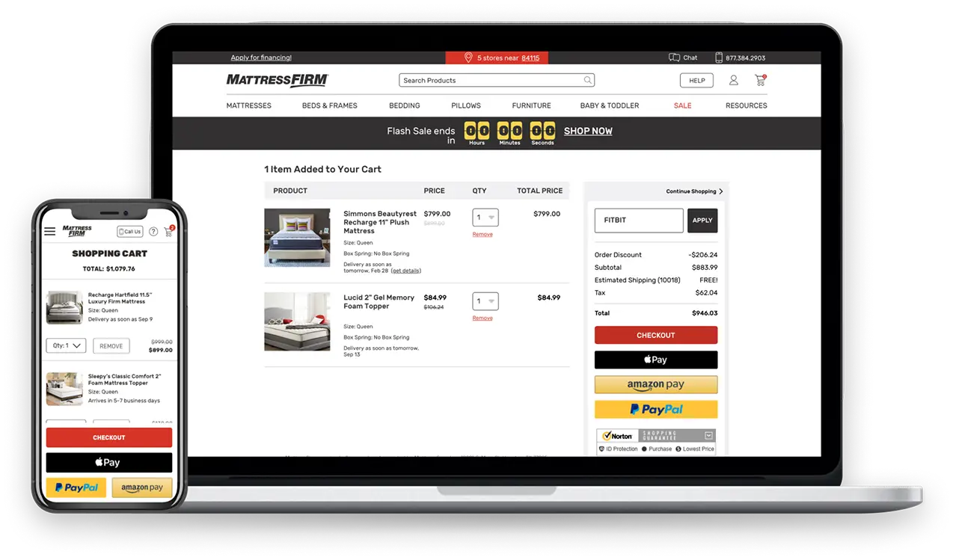Viewport: 956px width, 560px height.
Task: Open quantity dropdown for Lucid Gel topper
Action: pos(485,301)
